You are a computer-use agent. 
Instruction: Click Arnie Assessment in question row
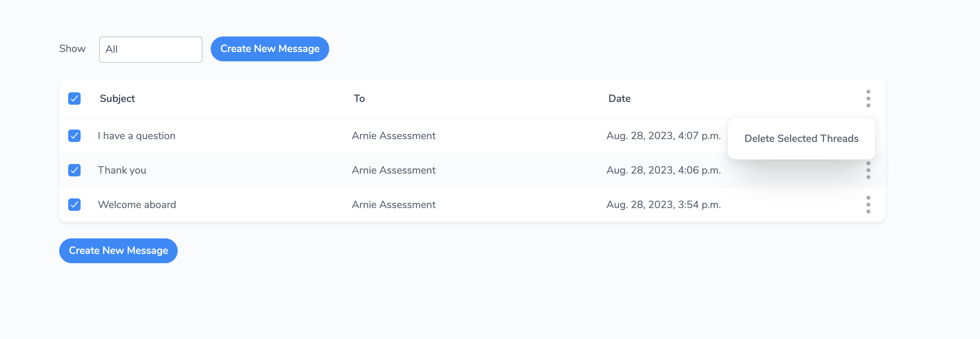pyautogui.click(x=393, y=136)
